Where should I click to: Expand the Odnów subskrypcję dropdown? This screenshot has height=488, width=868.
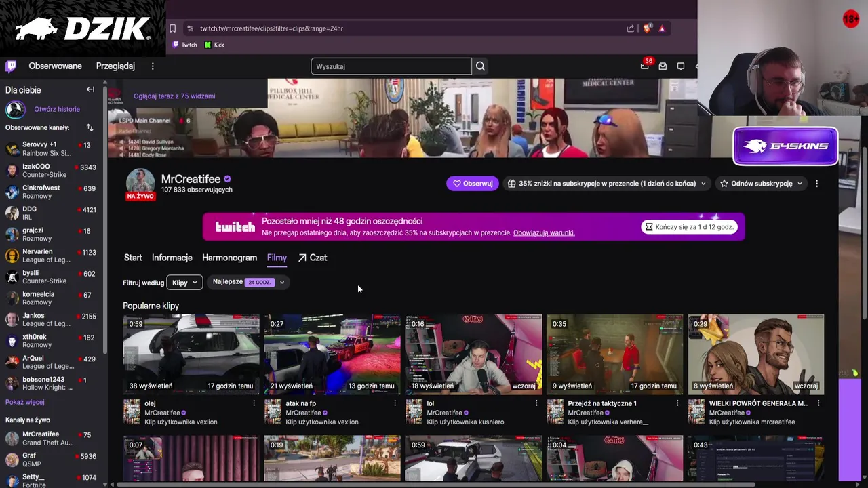761,184
